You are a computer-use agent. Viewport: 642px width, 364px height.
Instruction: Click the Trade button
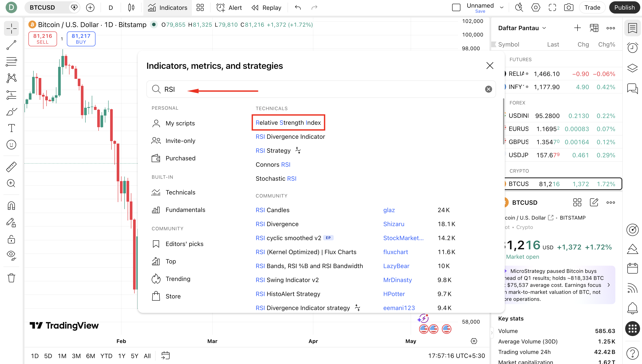click(x=592, y=7)
